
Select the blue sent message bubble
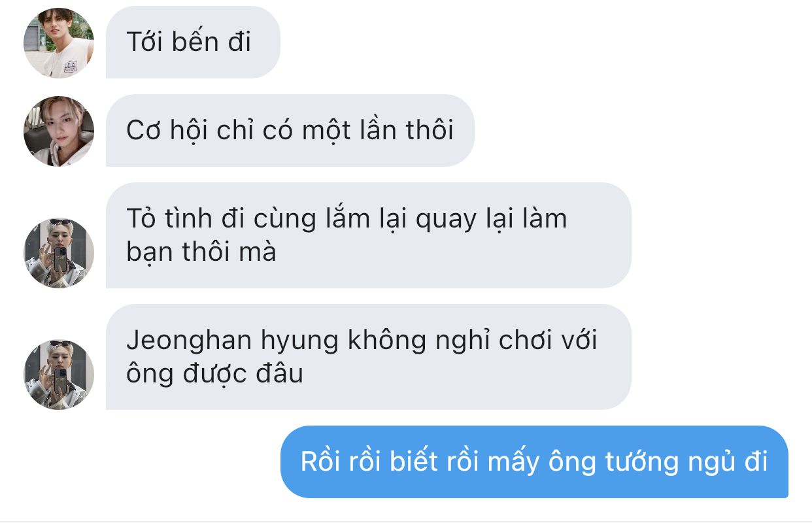click(534, 462)
